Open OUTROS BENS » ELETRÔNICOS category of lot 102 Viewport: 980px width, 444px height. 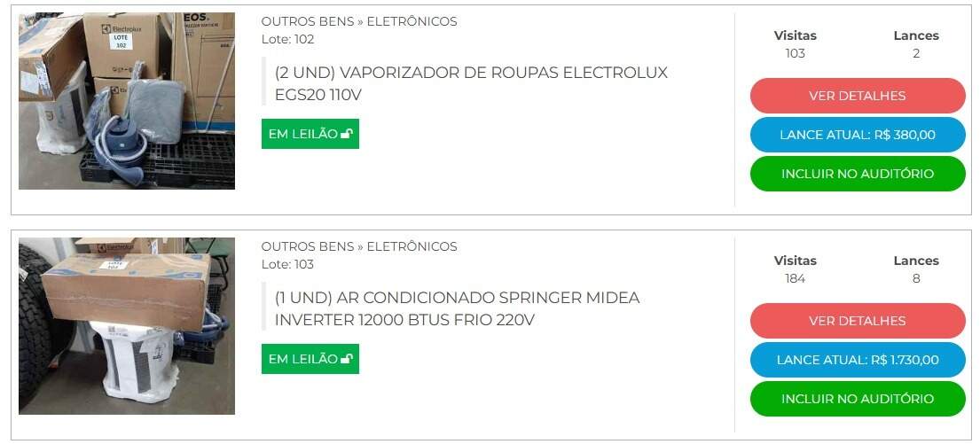tap(359, 21)
